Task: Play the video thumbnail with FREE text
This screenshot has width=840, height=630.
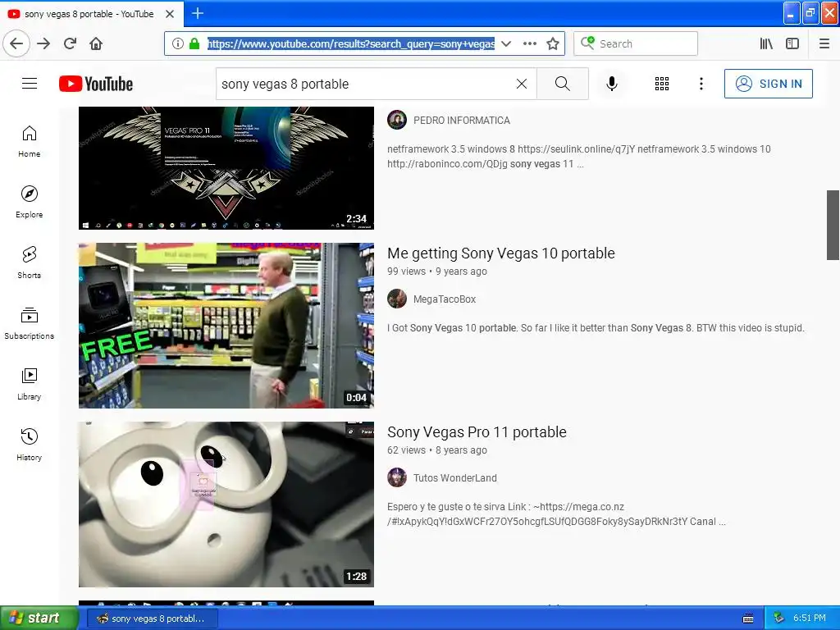Action: tap(226, 325)
